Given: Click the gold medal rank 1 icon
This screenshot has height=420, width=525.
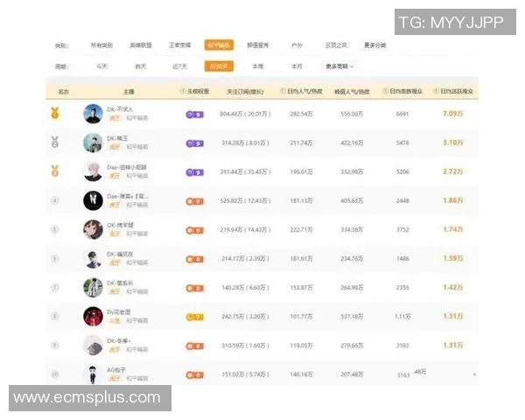Looking at the screenshot, I should (x=54, y=113).
